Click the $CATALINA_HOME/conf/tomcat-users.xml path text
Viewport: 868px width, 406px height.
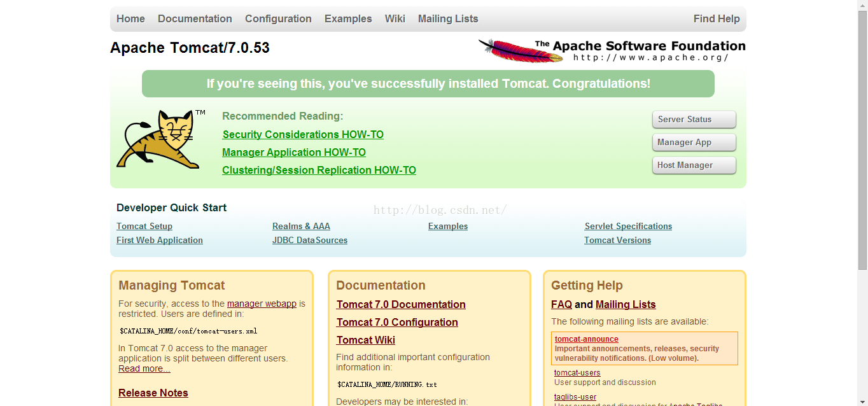coord(188,331)
